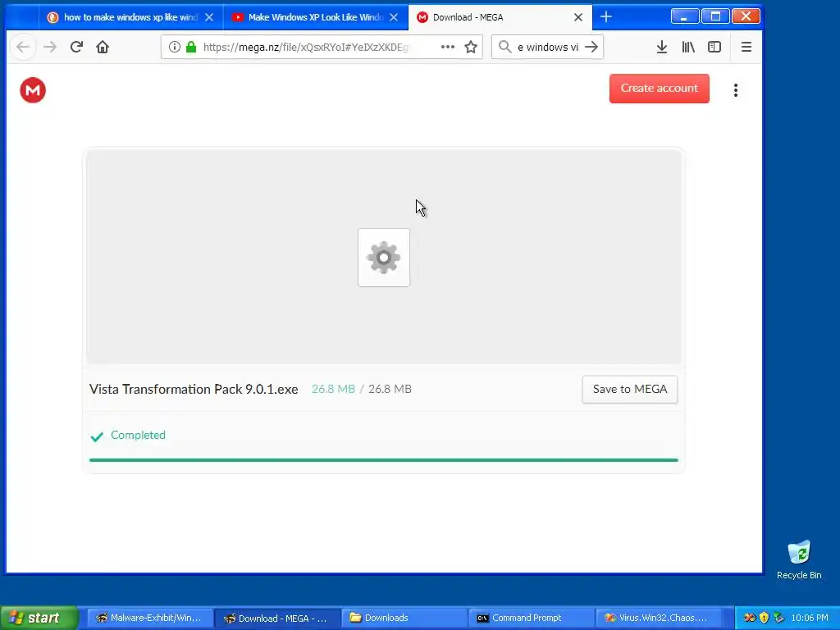Click the gear file type thumbnail
Viewport: 840px width, 630px height.
(x=384, y=258)
